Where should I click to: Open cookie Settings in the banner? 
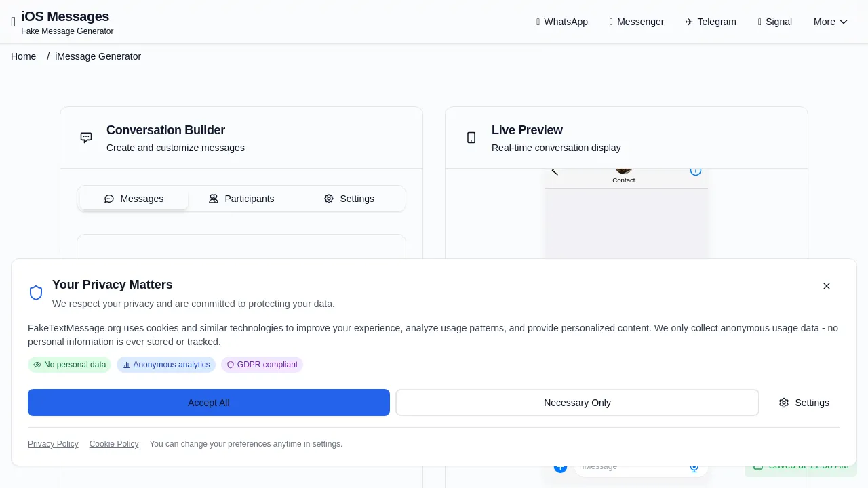tap(804, 403)
